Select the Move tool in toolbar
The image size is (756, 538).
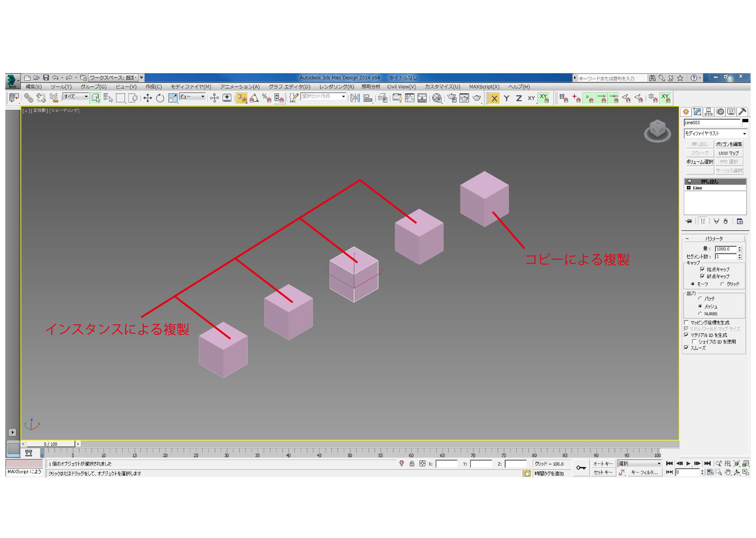click(x=147, y=98)
